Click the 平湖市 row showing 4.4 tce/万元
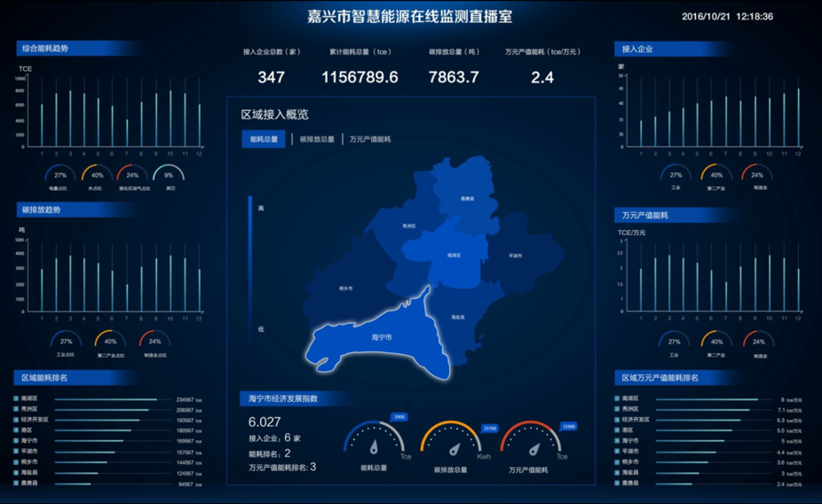822x504 pixels. [x=708, y=452]
